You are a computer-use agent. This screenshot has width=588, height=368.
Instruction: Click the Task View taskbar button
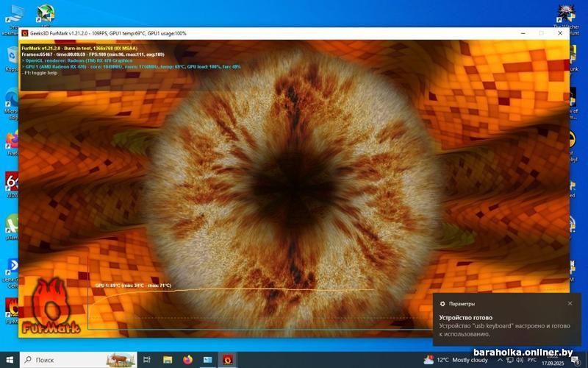[147, 360]
